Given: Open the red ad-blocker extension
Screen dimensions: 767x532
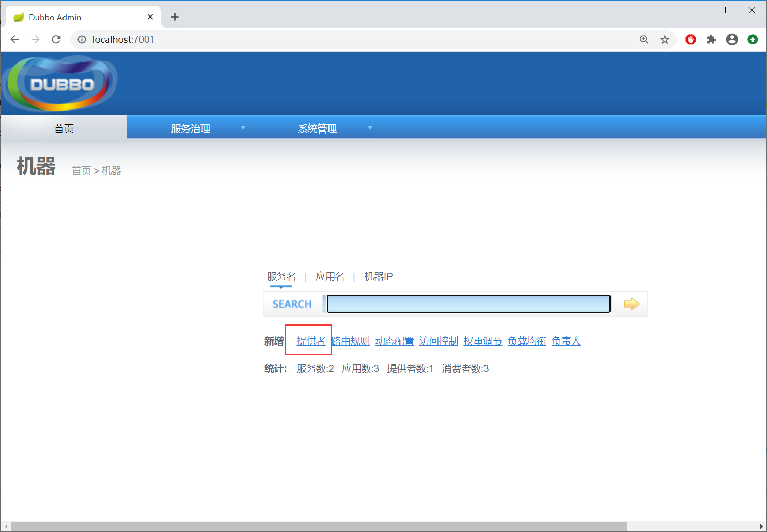Looking at the screenshot, I should click(691, 39).
